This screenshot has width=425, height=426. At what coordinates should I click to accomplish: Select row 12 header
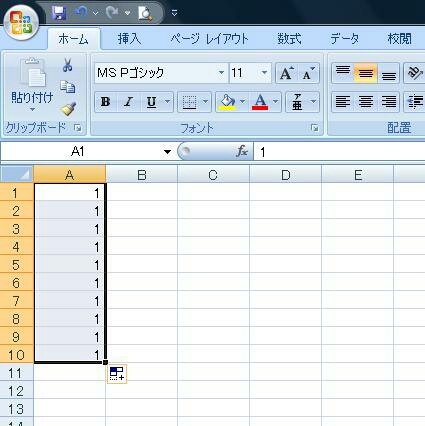coord(17,391)
